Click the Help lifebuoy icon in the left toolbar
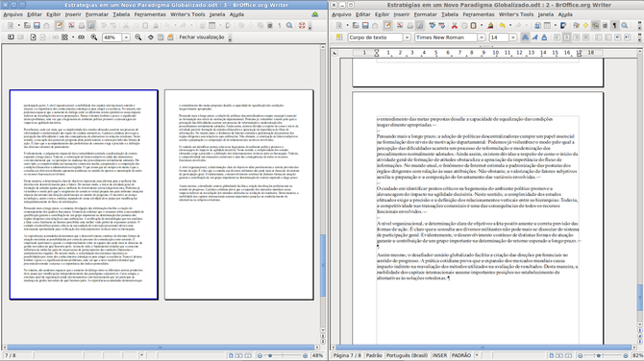The width and height of the screenshot is (644, 361). click(302, 25)
